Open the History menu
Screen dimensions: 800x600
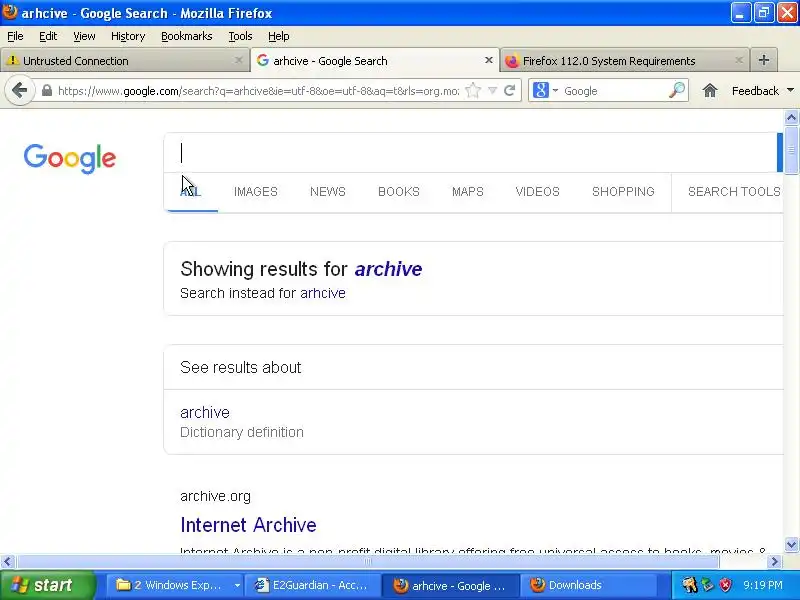coord(128,36)
